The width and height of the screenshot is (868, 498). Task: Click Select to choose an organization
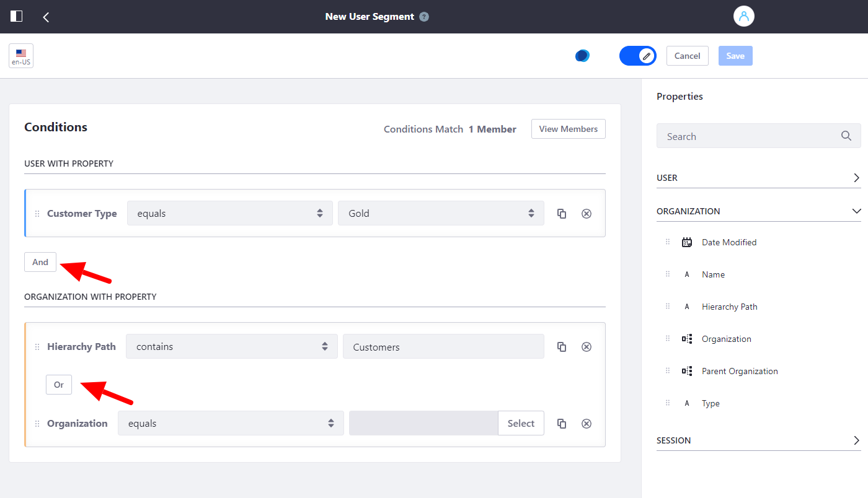pyautogui.click(x=521, y=423)
